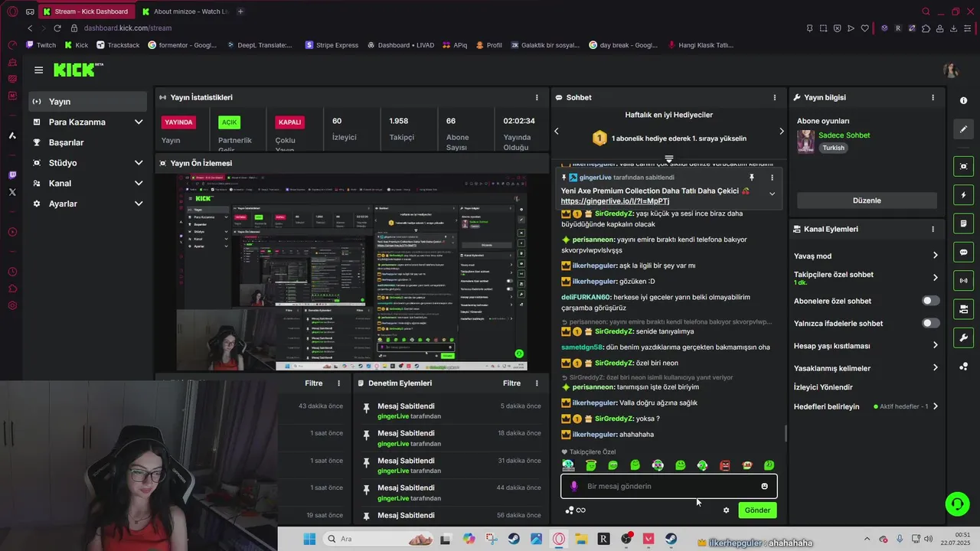Click the pencil edit icon in the right sidebar

tap(963, 129)
